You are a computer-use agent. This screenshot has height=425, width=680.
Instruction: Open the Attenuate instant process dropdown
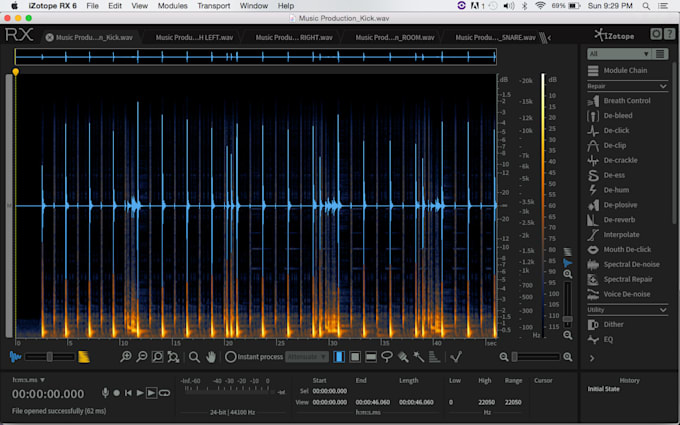307,357
